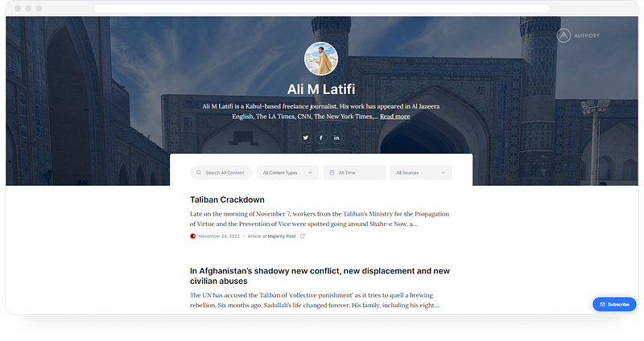Open the LinkedIn profile icon

tap(336, 138)
